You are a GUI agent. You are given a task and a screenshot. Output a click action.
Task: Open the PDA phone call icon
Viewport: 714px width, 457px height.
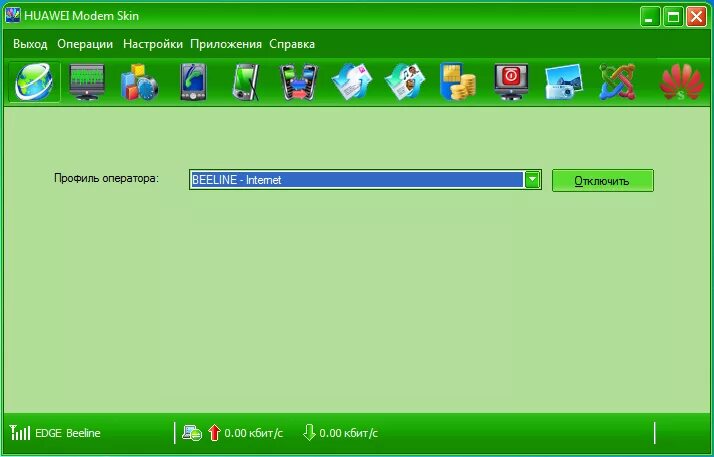193,82
